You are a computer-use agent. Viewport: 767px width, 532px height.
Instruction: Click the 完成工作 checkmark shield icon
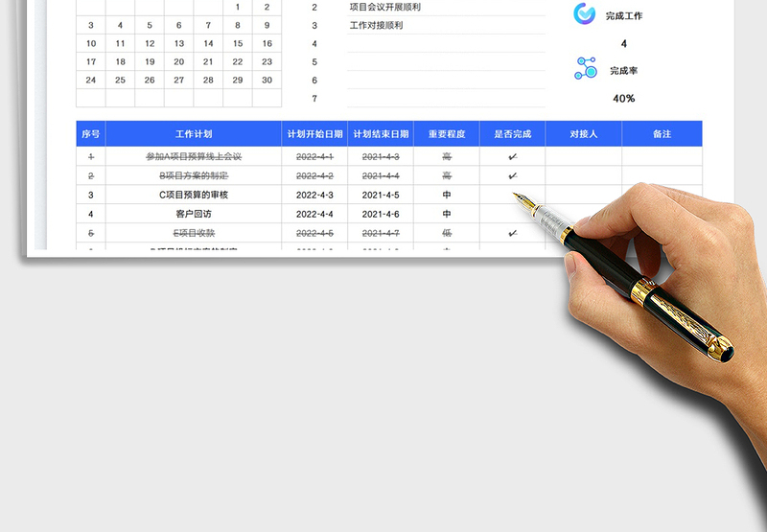click(584, 14)
